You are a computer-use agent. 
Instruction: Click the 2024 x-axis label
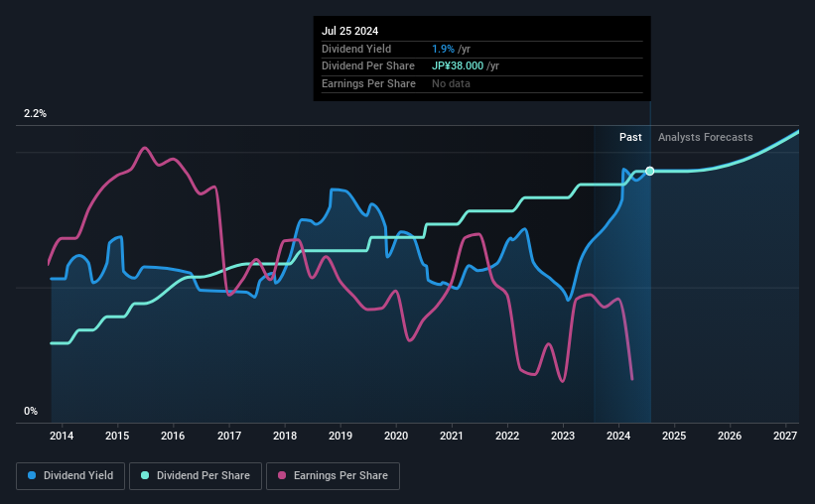pos(618,436)
